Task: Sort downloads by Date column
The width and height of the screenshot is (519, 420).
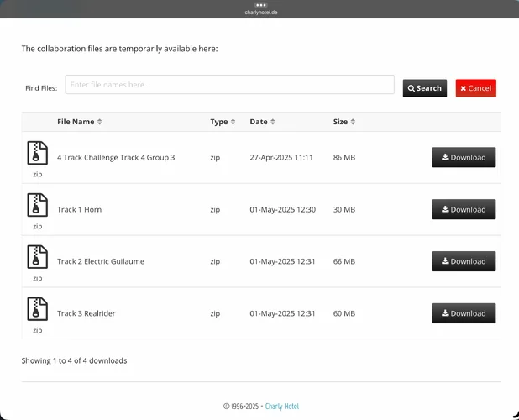Action: click(x=262, y=122)
